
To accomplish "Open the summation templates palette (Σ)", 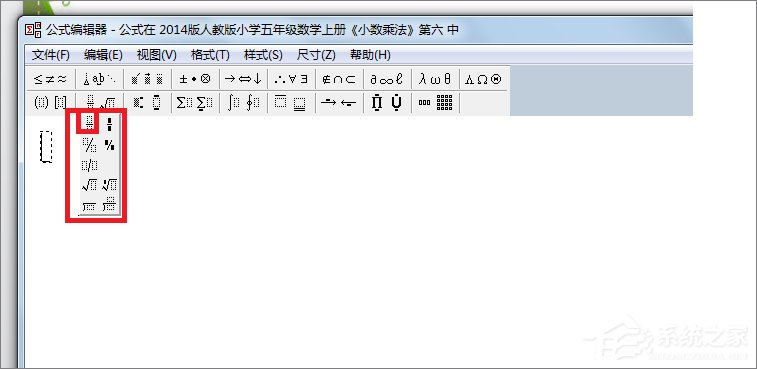I will 195,102.
